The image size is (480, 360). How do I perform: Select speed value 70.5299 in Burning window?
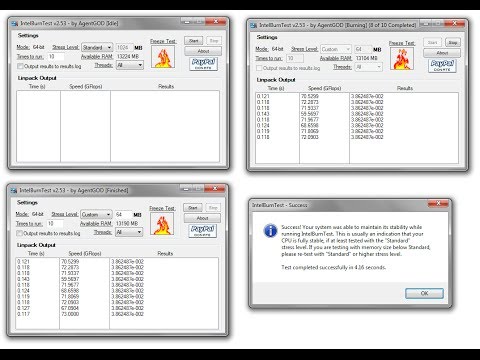(310, 96)
